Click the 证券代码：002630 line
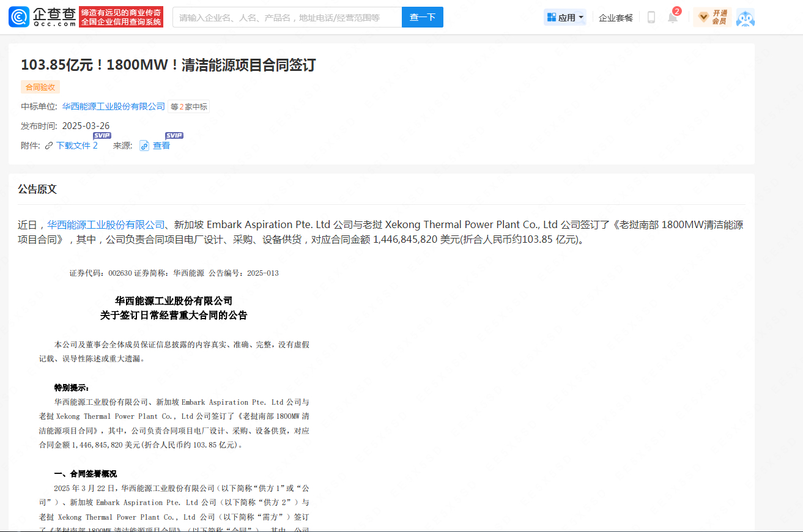Image resolution: width=803 pixels, height=532 pixels. [x=174, y=273]
